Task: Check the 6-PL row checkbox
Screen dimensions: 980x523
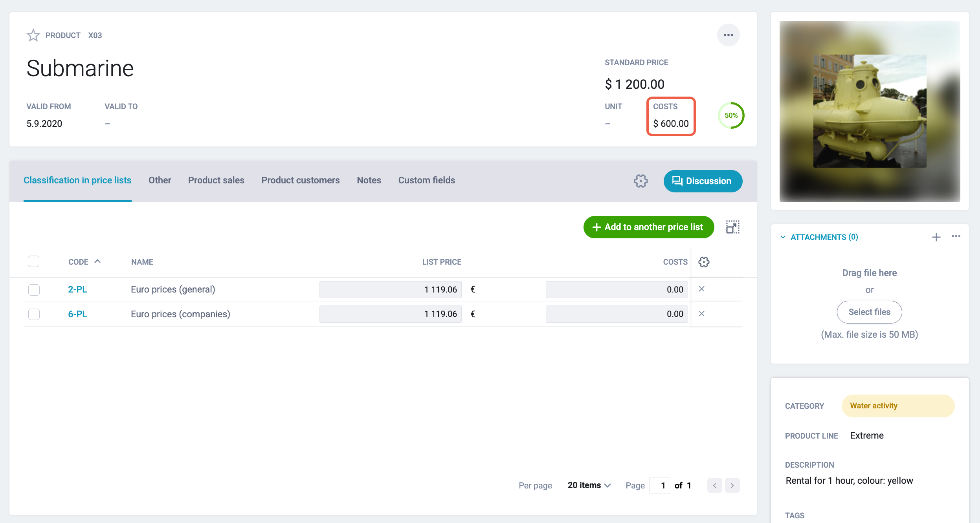Action: pyautogui.click(x=34, y=314)
